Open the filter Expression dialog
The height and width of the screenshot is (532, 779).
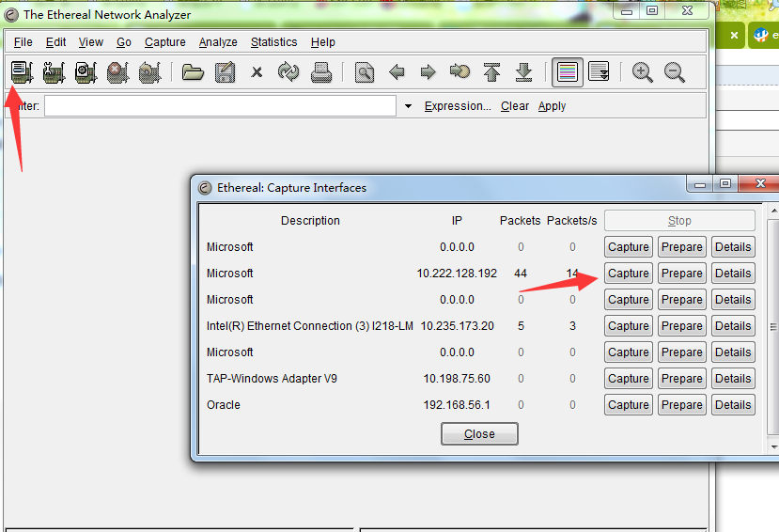point(458,106)
